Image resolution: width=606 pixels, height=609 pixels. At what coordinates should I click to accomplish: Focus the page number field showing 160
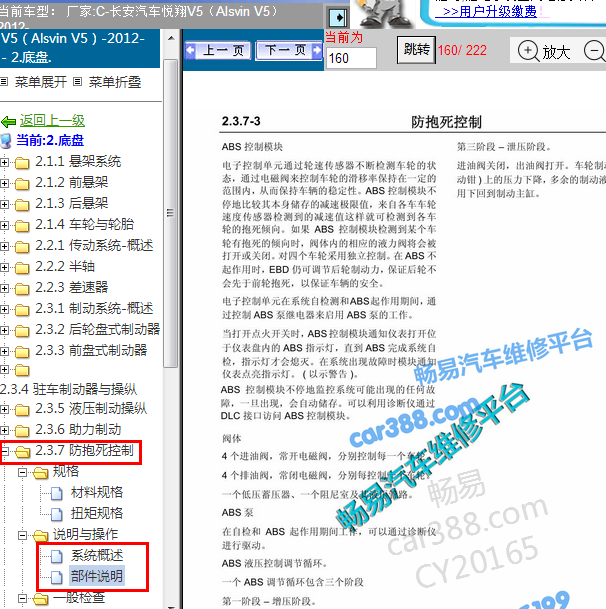click(x=351, y=58)
